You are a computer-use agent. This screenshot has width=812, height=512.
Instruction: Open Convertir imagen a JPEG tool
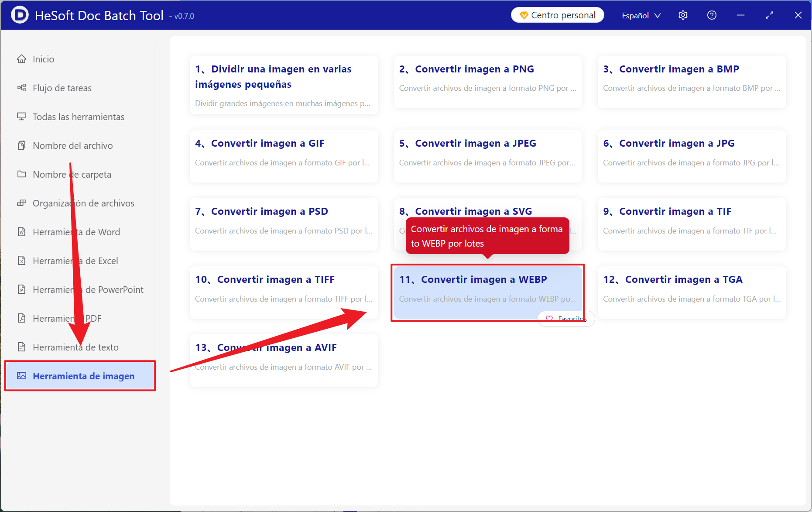click(x=488, y=156)
